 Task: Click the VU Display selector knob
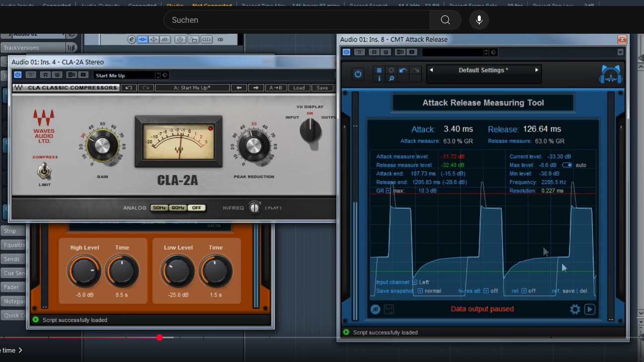pyautogui.click(x=311, y=130)
